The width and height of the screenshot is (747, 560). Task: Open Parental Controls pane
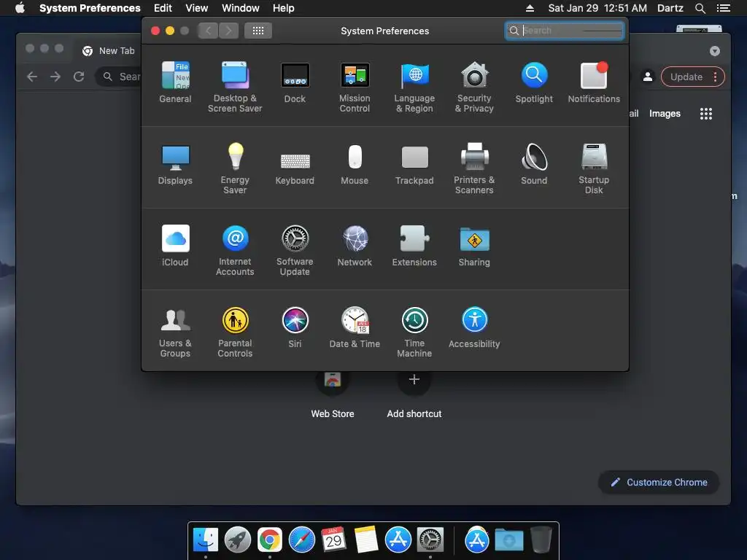click(x=235, y=332)
